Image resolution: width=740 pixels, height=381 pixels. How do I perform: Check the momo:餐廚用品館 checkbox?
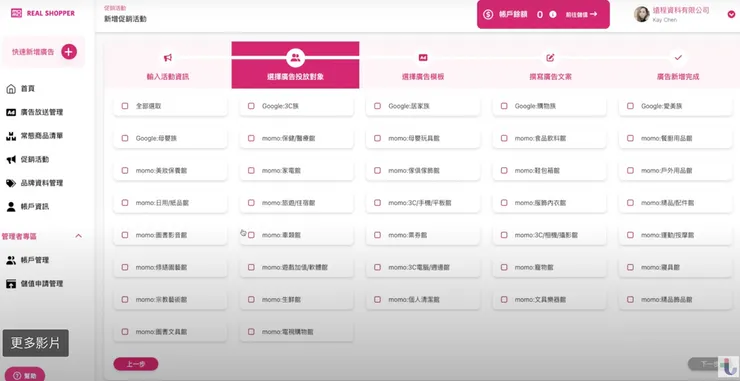point(630,138)
